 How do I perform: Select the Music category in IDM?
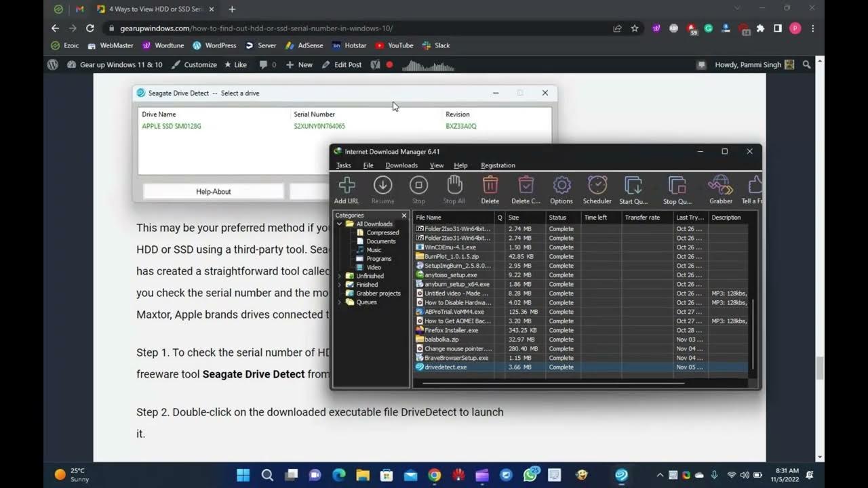(x=368, y=250)
